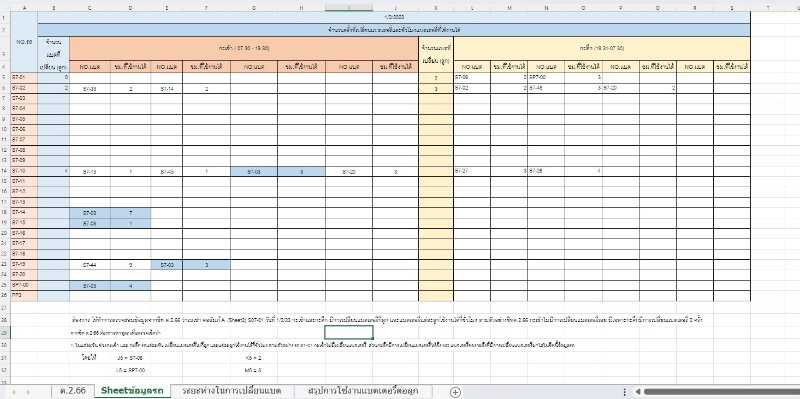Add a new sheet with the plus icon
The height and width of the screenshot is (399, 800).
coord(456,391)
